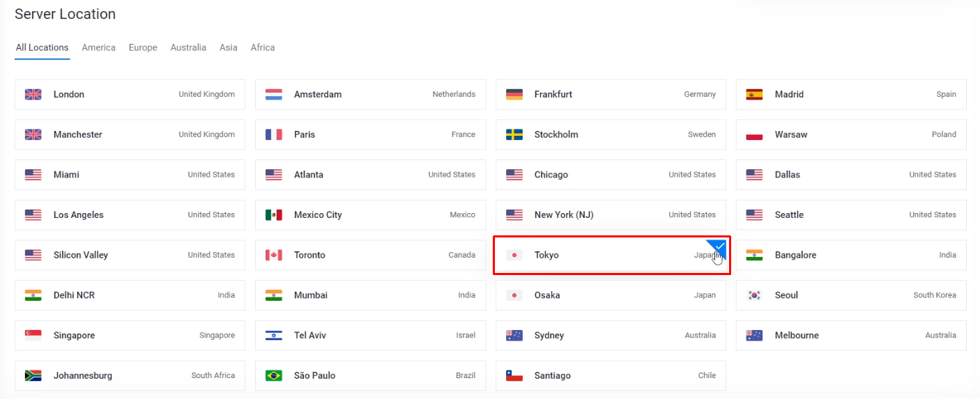Click the UK flag icon next to London
The height and width of the screenshot is (399, 980).
33,95
